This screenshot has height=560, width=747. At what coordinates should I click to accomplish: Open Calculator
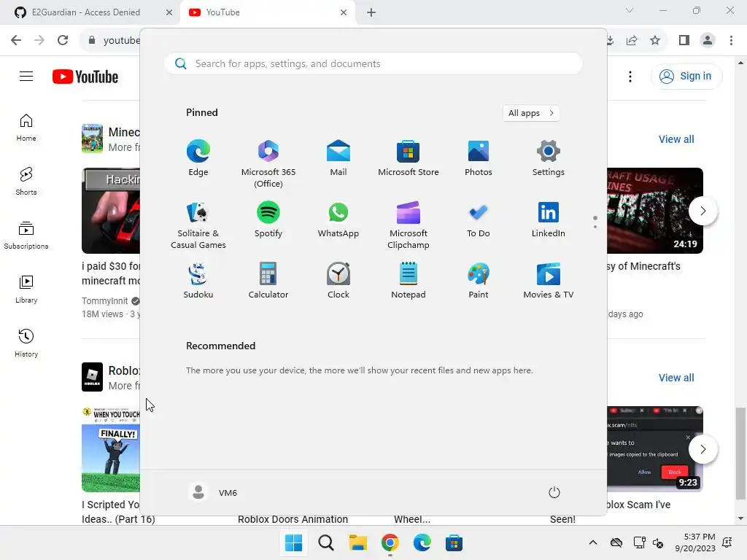(268, 281)
